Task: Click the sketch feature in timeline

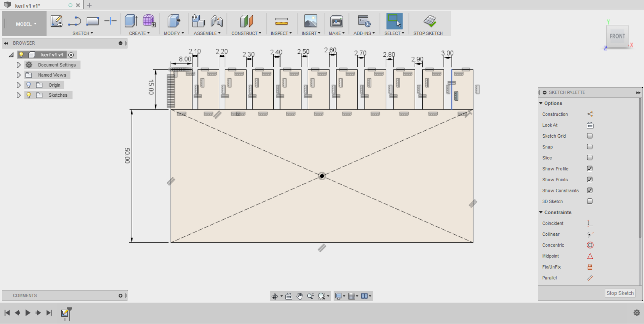Action: pyautogui.click(x=65, y=313)
